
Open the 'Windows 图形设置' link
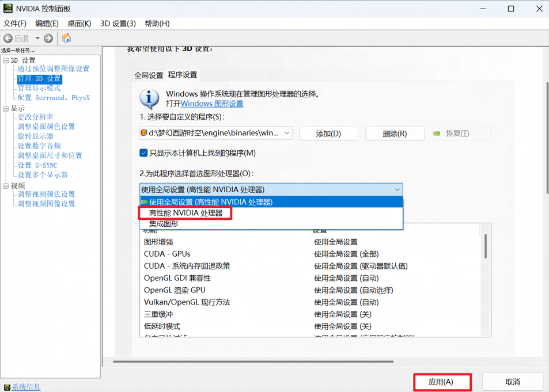click(212, 104)
